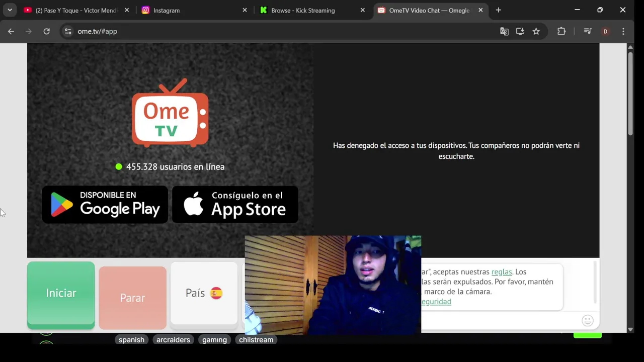Click the chat message input field
The height and width of the screenshot is (362, 644).
coord(500,321)
